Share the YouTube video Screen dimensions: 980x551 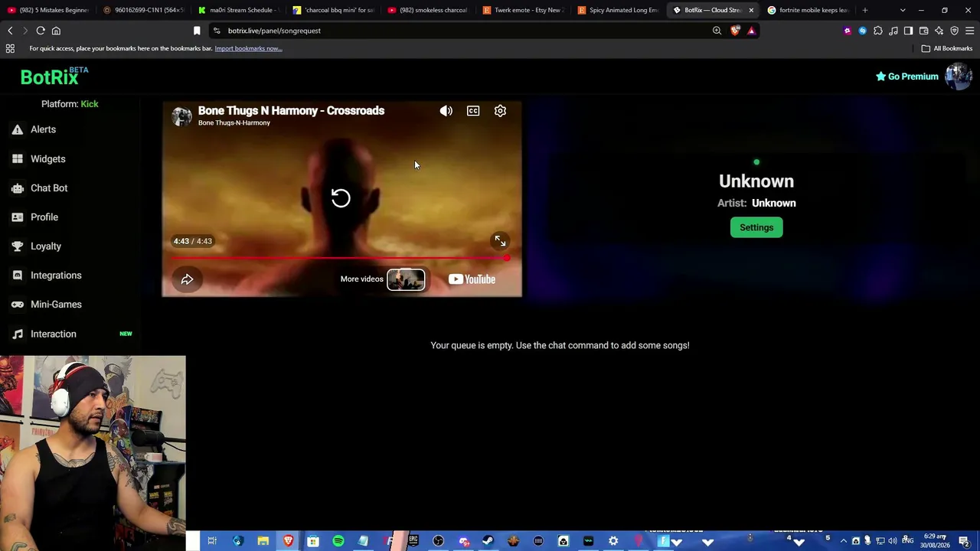[x=187, y=279]
